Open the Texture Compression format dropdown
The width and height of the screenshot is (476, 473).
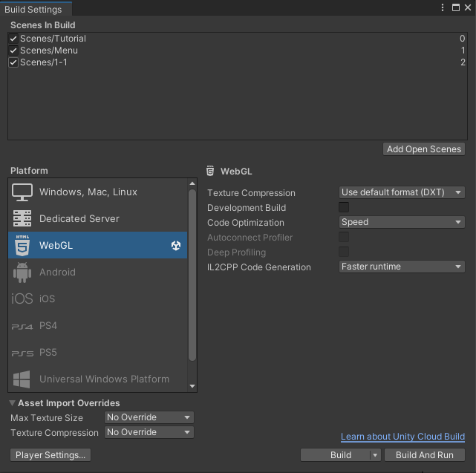pos(402,192)
